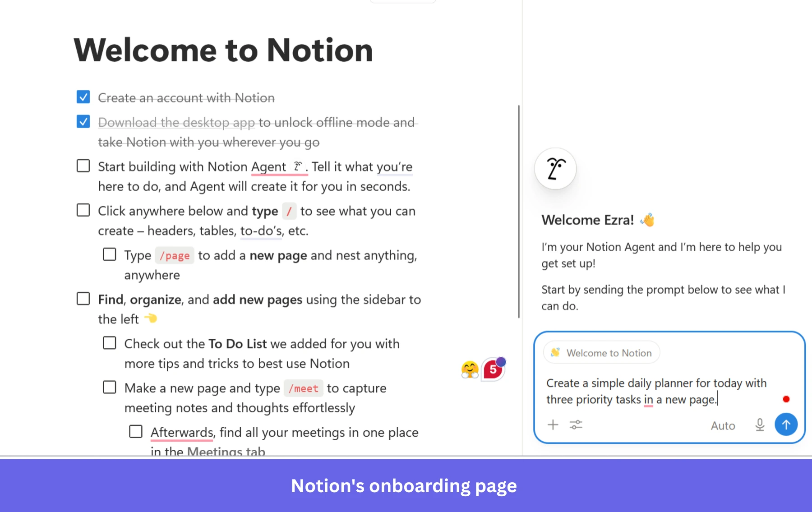Click the '/page' inline code text
Screen dimensions: 812x512
175,255
